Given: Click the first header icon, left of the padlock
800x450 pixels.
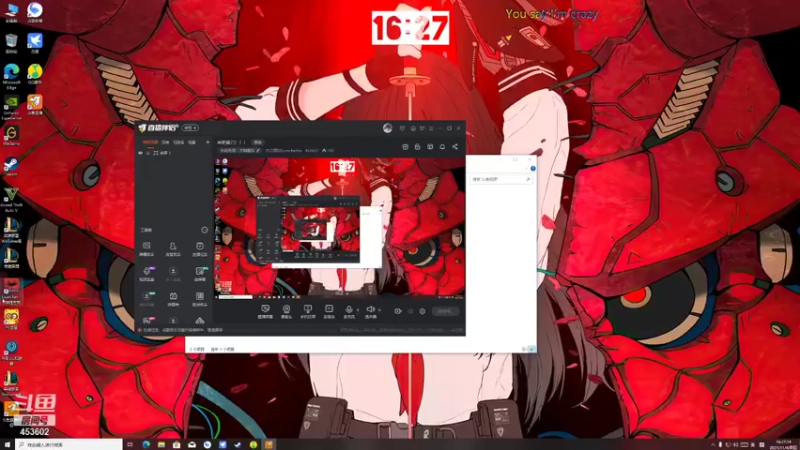Looking at the screenshot, I should (405, 147).
